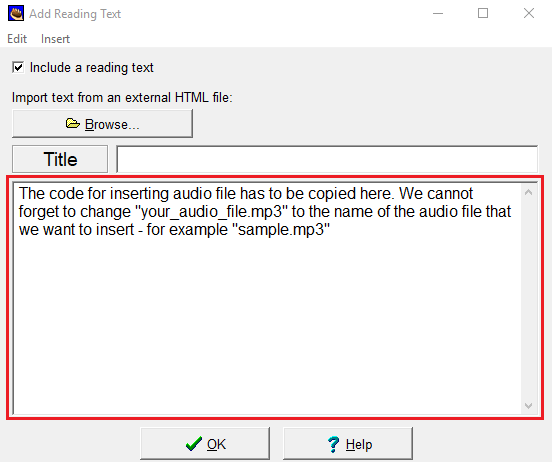Open the Insert menu

pyautogui.click(x=55, y=39)
